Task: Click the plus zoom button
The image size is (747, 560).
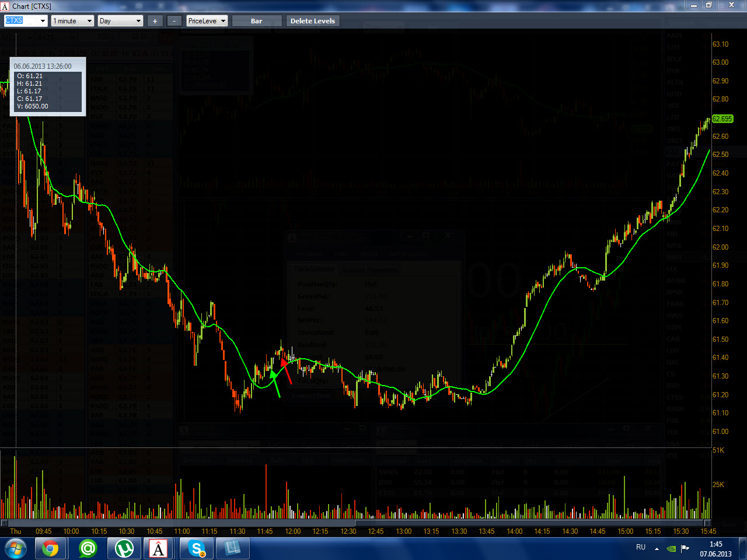Action: [155, 21]
